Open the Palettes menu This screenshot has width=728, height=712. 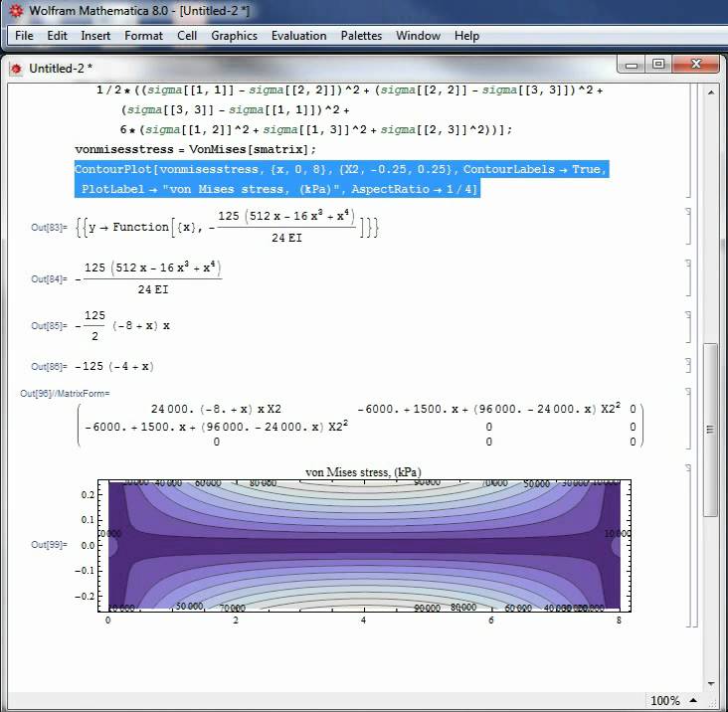coord(361,36)
